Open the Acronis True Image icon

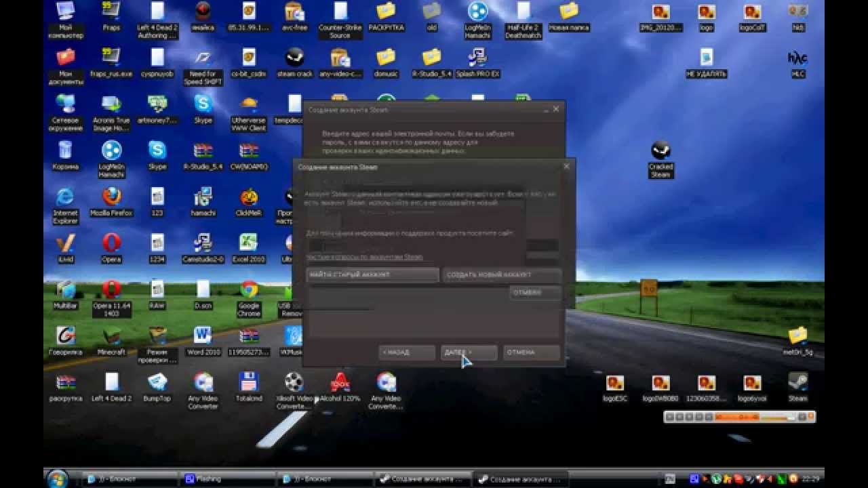pos(111,113)
